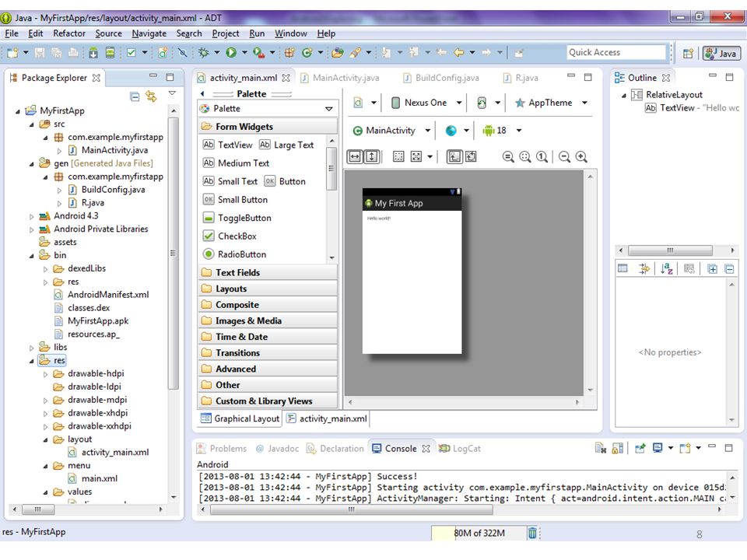Screen dimensions: 747x560
Task: Open the AppTheme dropdown
Action: [x=584, y=103]
